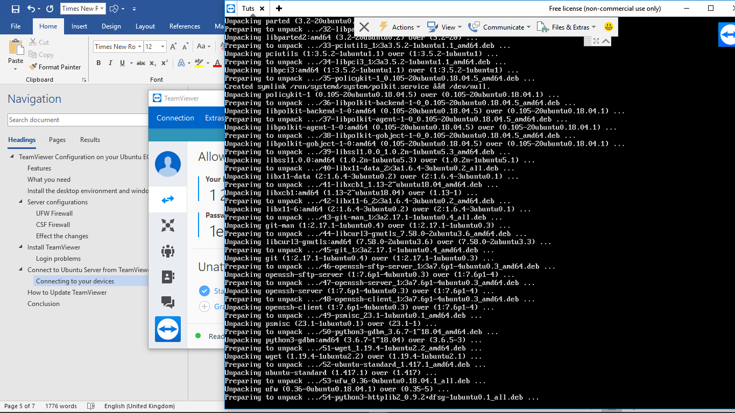Open the Remote Control arrows icon in TeamViewer
Screen dimensions: 735x413
pos(168,200)
